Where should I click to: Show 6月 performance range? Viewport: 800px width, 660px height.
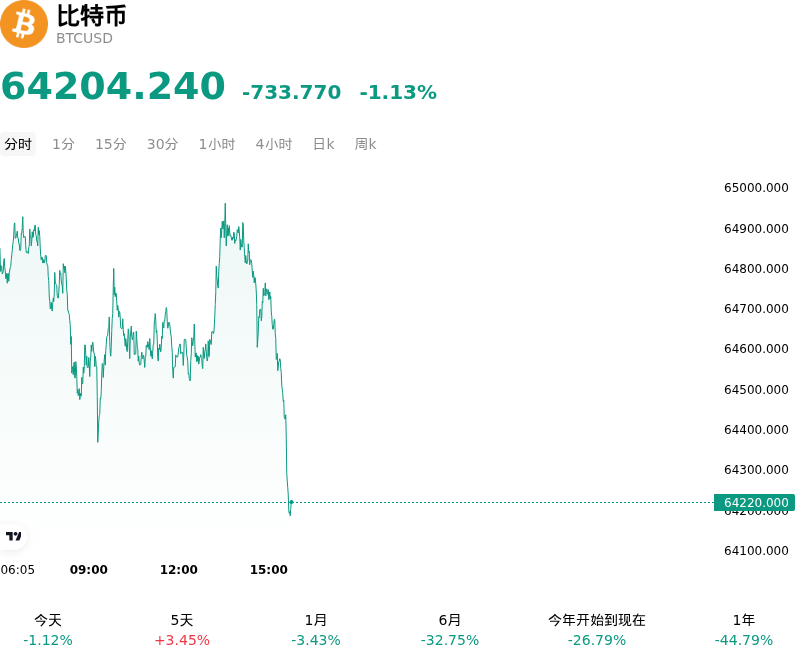[x=450, y=630]
